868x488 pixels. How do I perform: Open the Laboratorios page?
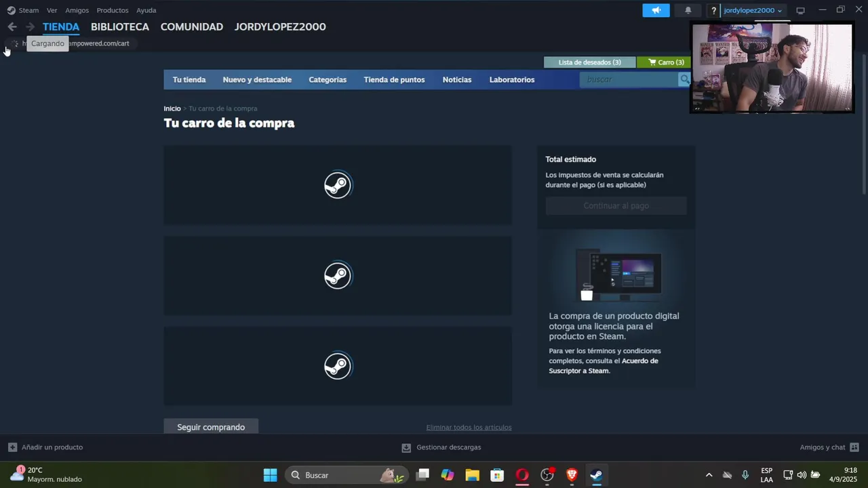[x=512, y=79]
